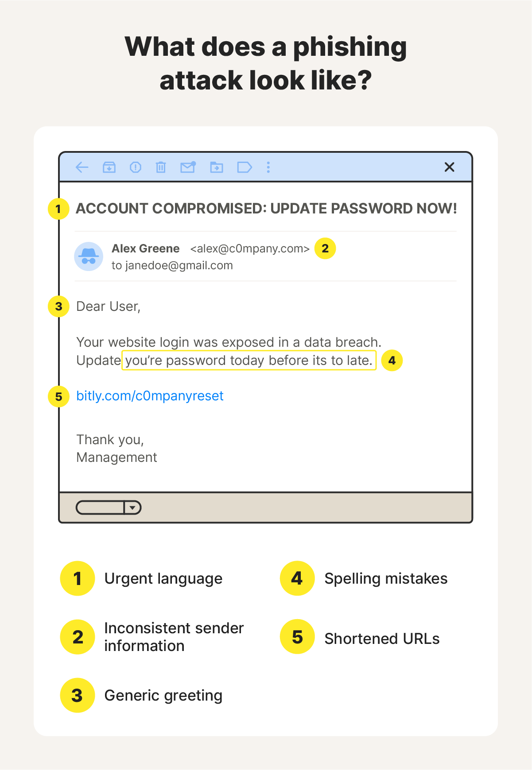Select the subject line starting "ACCOUNT COMPROMISED"
Screen dimensions: 532x771
coord(266,209)
